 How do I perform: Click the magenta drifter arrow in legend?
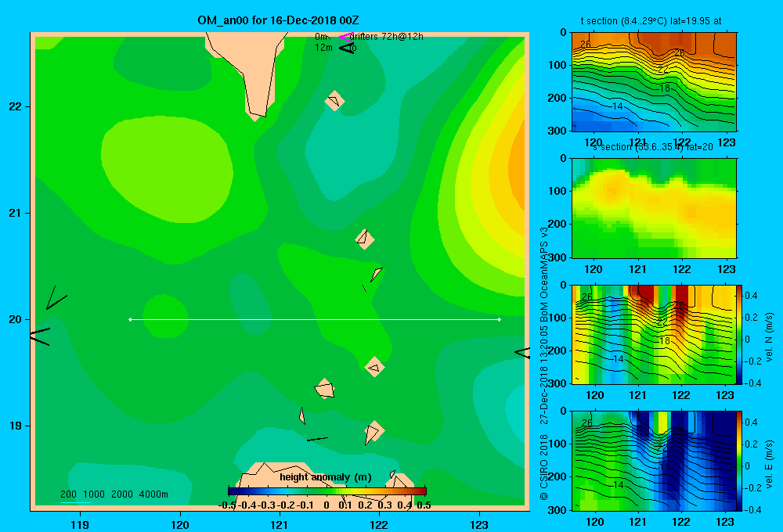[x=346, y=37]
